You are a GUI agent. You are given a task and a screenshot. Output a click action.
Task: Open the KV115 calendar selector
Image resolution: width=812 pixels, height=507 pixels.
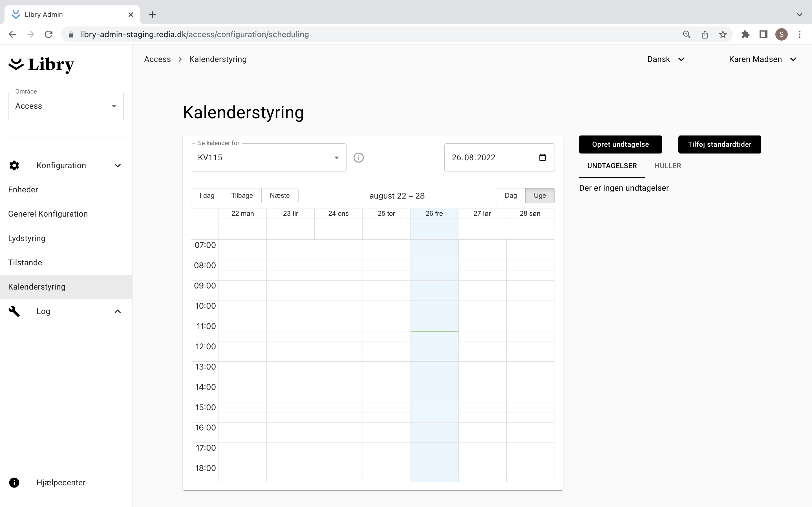coord(268,158)
